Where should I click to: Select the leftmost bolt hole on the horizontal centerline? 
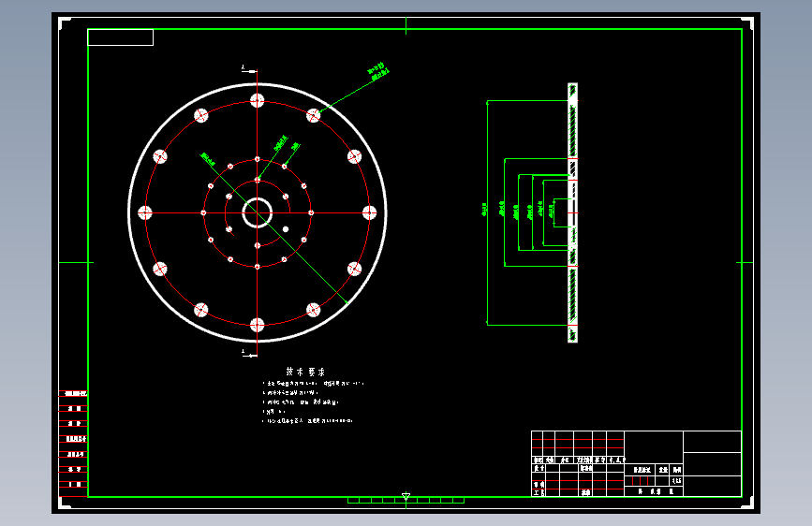point(145,212)
